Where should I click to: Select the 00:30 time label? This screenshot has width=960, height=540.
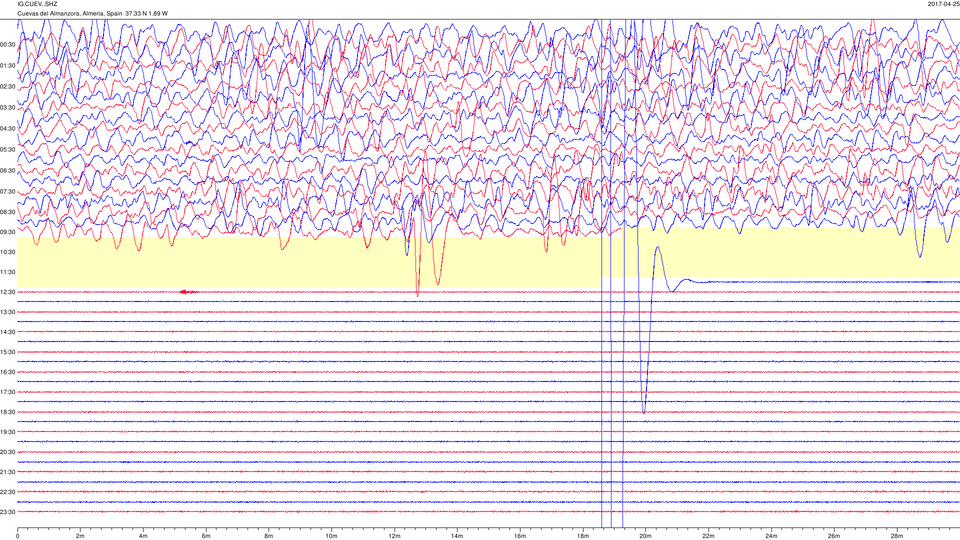(x=8, y=45)
